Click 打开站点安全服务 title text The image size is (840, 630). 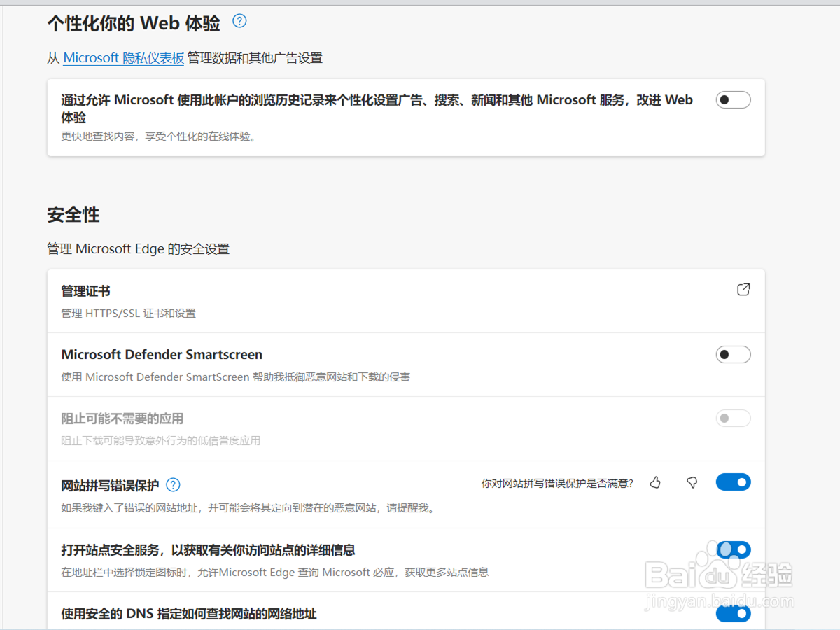point(209,550)
